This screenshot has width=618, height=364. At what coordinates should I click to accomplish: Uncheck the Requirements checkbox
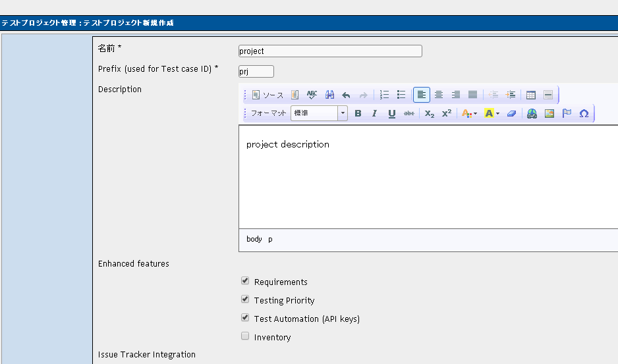click(245, 280)
